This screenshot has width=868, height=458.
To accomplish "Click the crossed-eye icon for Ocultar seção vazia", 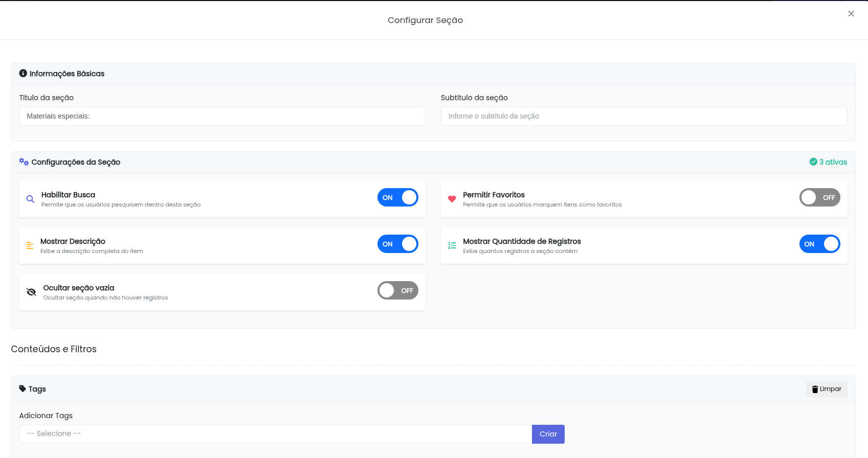I will coord(31,292).
